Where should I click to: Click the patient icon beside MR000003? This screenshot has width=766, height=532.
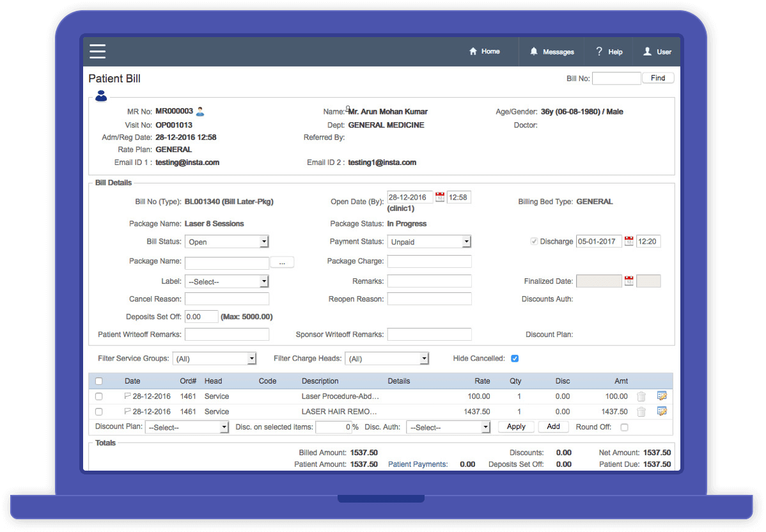click(x=200, y=111)
